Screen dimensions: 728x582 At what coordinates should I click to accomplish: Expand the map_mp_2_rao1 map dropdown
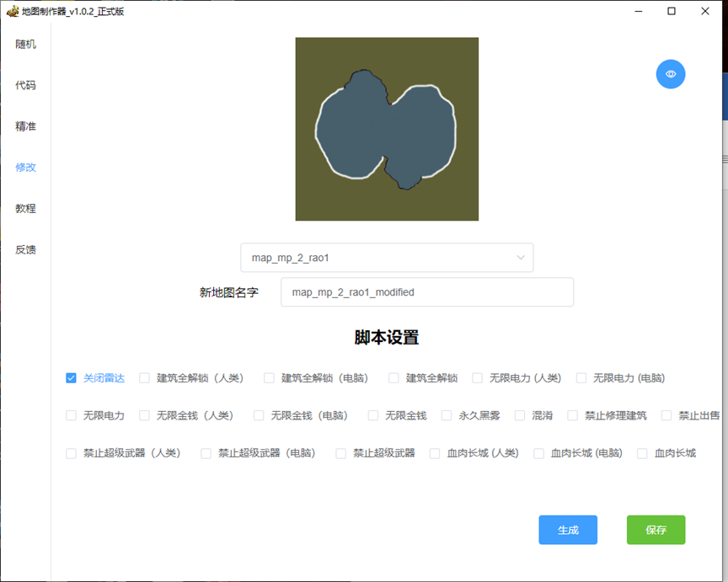tap(387, 258)
